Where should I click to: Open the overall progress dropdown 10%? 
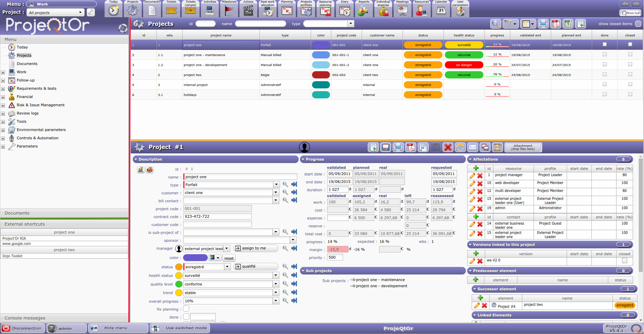point(276,301)
